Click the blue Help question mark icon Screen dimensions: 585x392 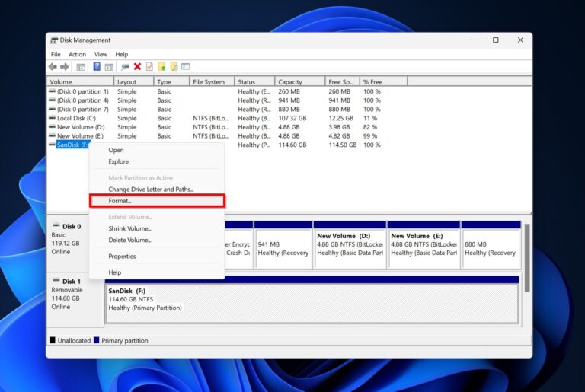coord(97,67)
